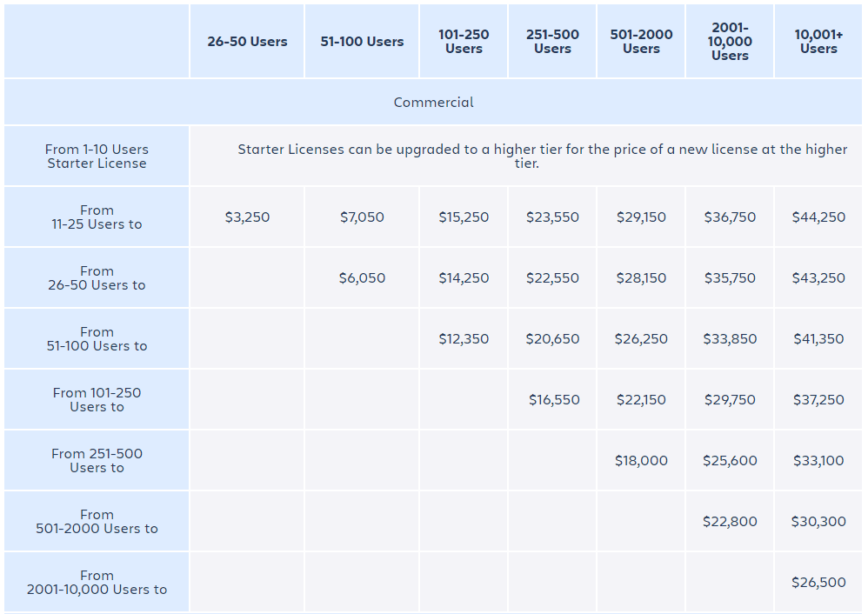The image size is (868, 614).
Task: Click the $18,000 price cell
Action: [x=641, y=461]
